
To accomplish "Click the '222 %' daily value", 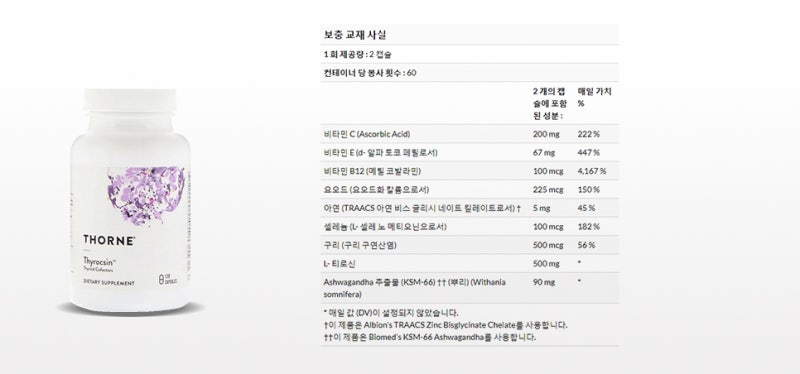I will 588,134.
